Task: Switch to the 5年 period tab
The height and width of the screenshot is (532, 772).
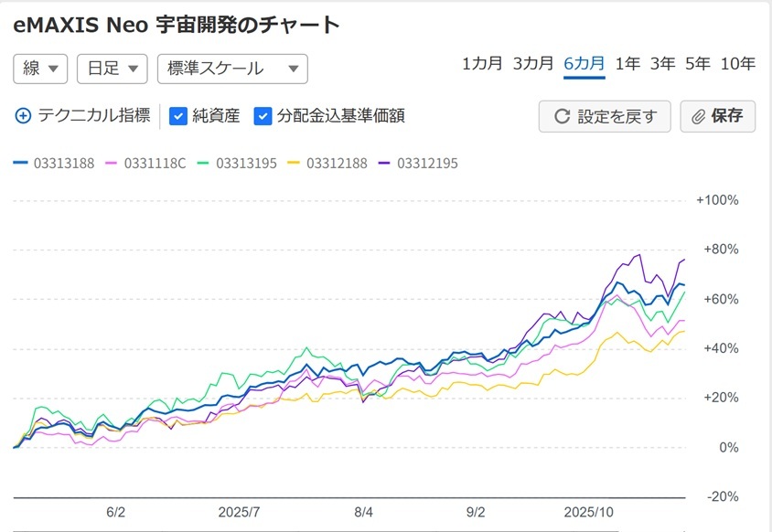Action: click(x=697, y=64)
